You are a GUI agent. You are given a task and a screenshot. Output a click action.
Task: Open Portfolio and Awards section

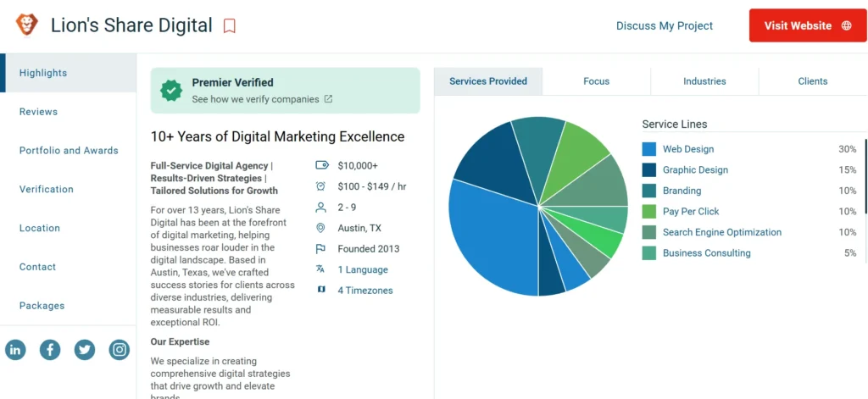click(69, 151)
